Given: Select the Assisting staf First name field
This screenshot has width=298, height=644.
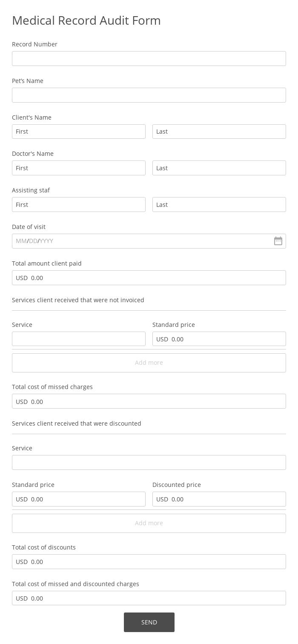Looking at the screenshot, I should (79, 204).
